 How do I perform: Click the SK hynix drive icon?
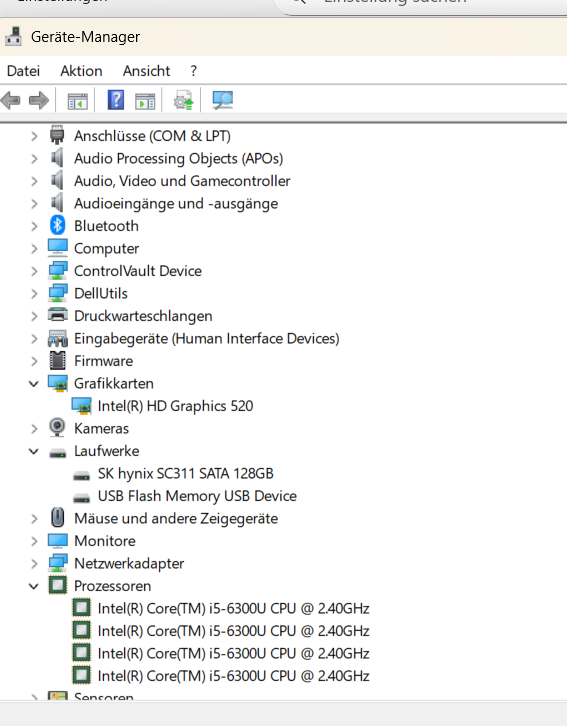tap(81, 476)
